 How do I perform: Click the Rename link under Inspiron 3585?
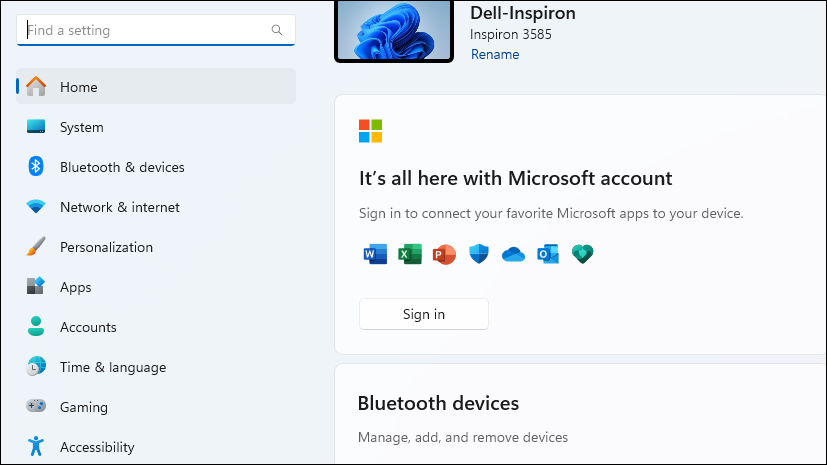(x=495, y=54)
